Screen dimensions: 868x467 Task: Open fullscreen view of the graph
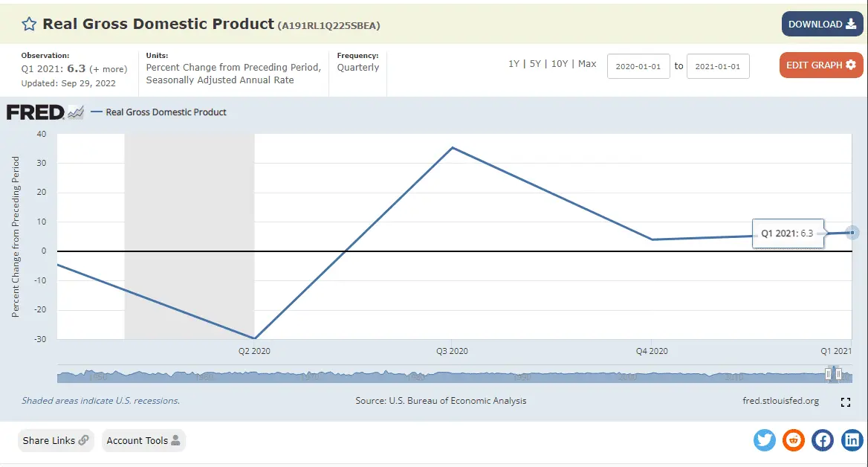845,402
